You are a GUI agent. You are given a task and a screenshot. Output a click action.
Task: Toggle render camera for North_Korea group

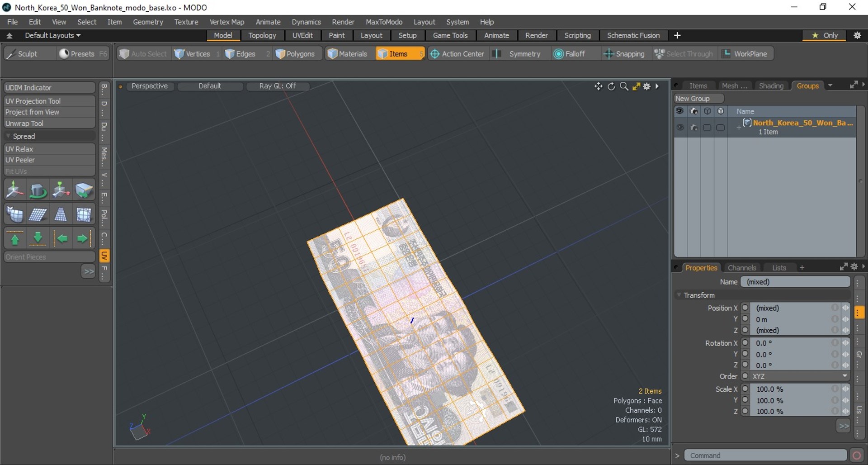point(693,128)
